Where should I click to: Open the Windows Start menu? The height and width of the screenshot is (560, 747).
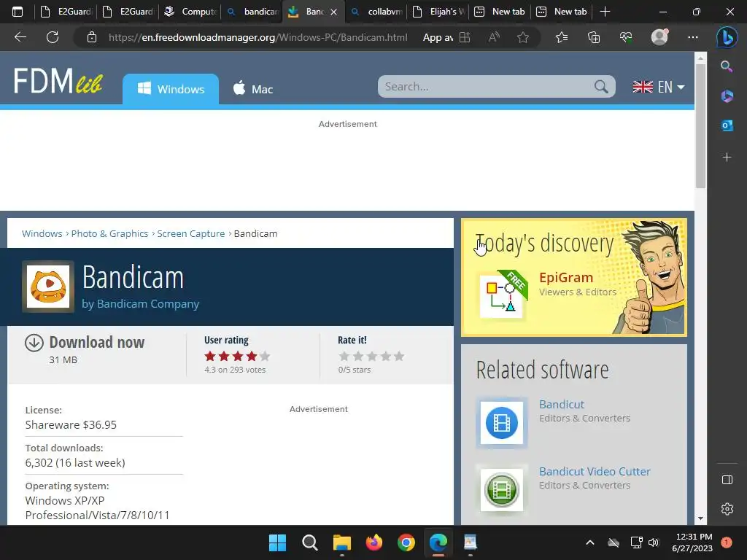pyautogui.click(x=277, y=542)
